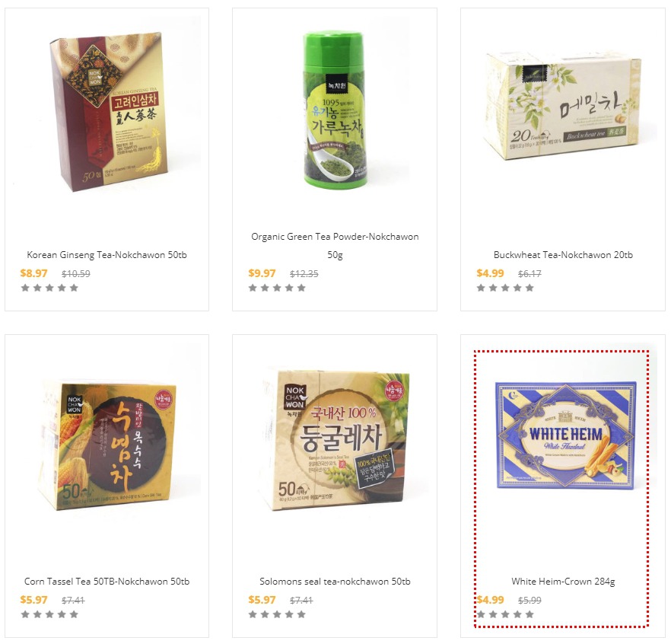Click the $4.99 price of White Heim
Image resolution: width=671 pixels, height=644 pixels.
pyautogui.click(x=491, y=600)
